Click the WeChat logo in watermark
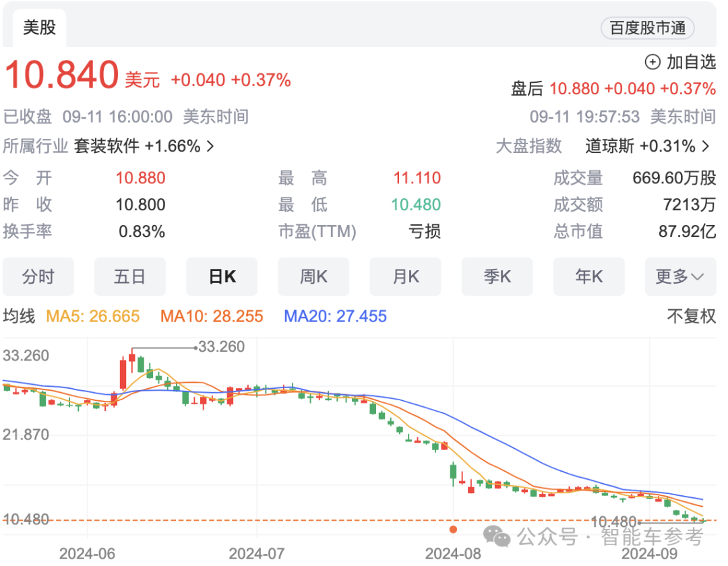The height and width of the screenshot is (566, 728). (x=498, y=537)
